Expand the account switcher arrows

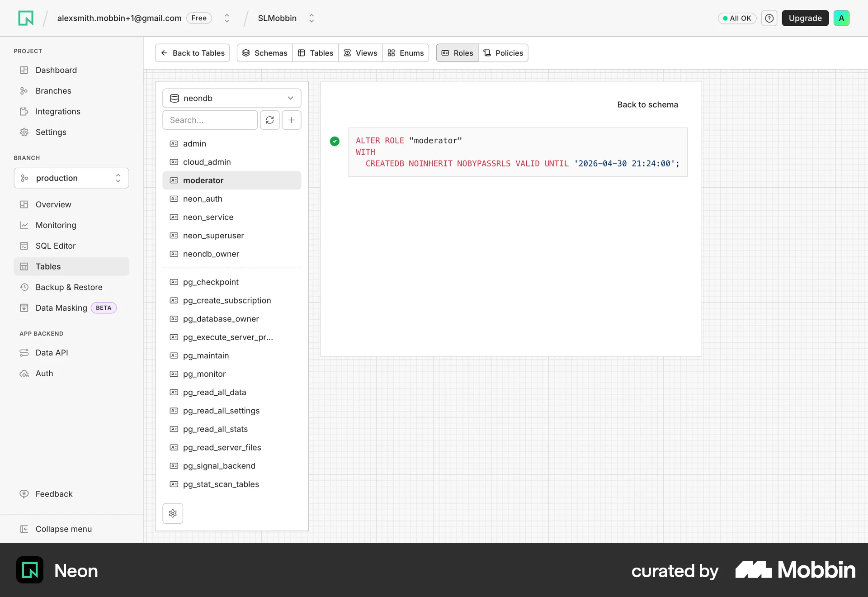(227, 18)
